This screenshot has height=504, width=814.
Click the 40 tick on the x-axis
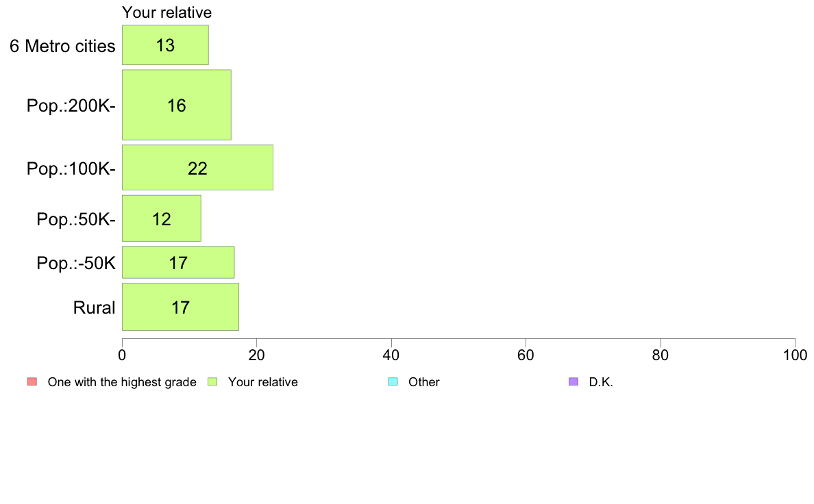[x=391, y=355]
